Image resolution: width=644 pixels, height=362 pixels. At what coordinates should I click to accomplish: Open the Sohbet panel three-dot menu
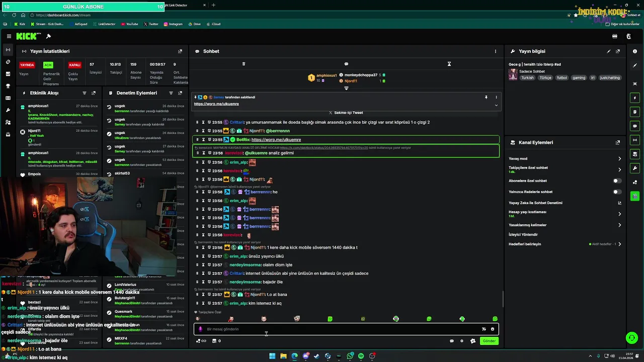[x=495, y=51]
